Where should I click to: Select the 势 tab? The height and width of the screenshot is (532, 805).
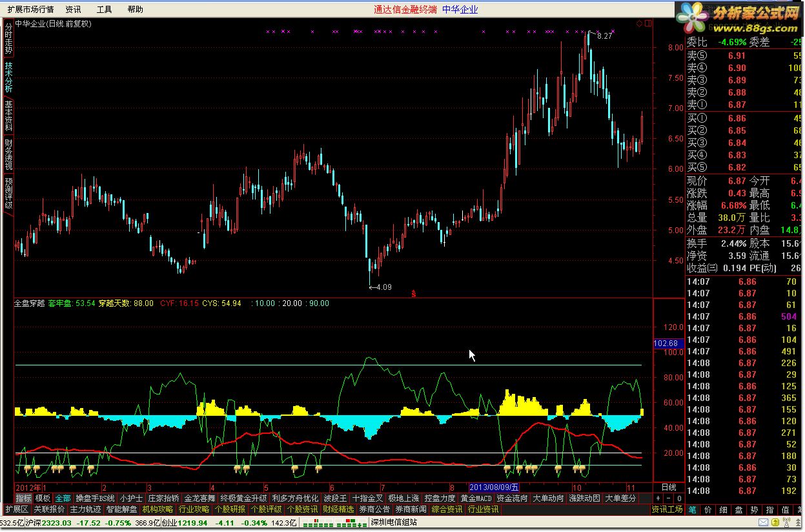tap(755, 509)
